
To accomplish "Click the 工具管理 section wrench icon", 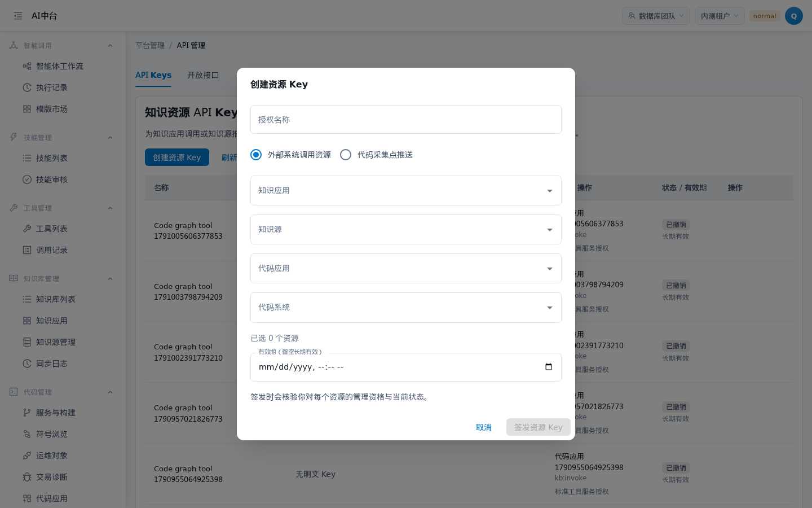I will 14,208.
